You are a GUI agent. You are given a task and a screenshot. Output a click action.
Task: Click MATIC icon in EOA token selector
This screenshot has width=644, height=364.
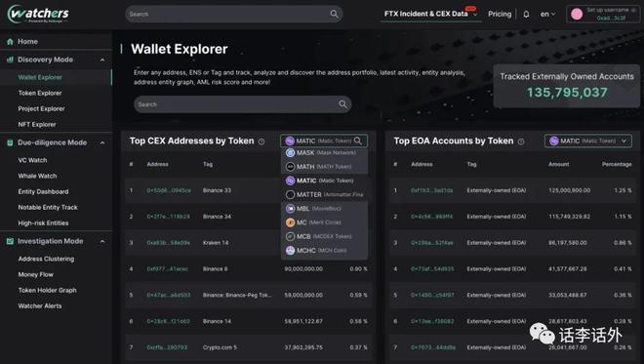(553, 141)
